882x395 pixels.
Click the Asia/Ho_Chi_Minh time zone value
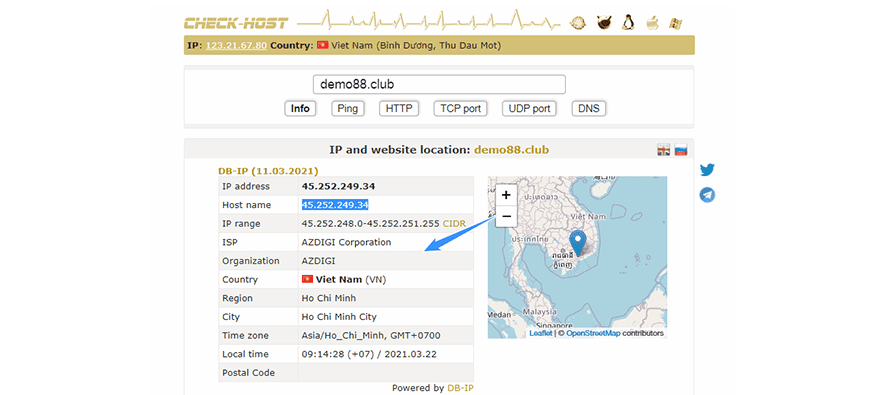(371, 335)
